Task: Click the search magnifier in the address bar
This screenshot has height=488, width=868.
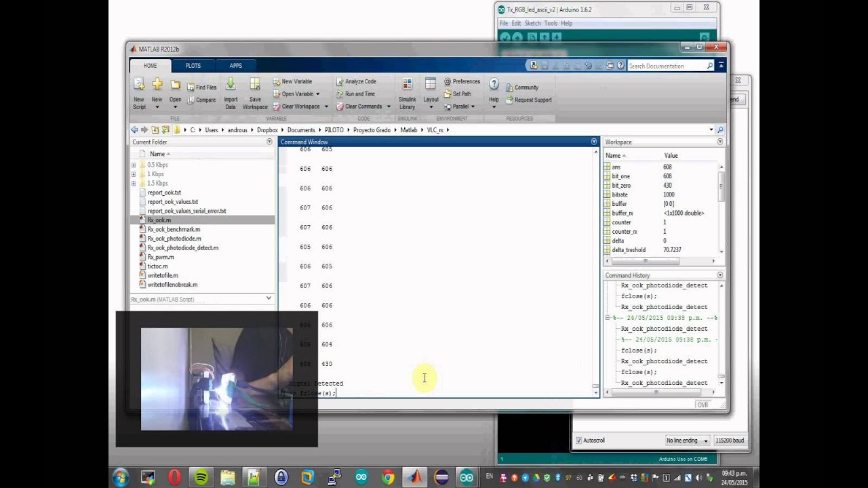Action: point(720,129)
